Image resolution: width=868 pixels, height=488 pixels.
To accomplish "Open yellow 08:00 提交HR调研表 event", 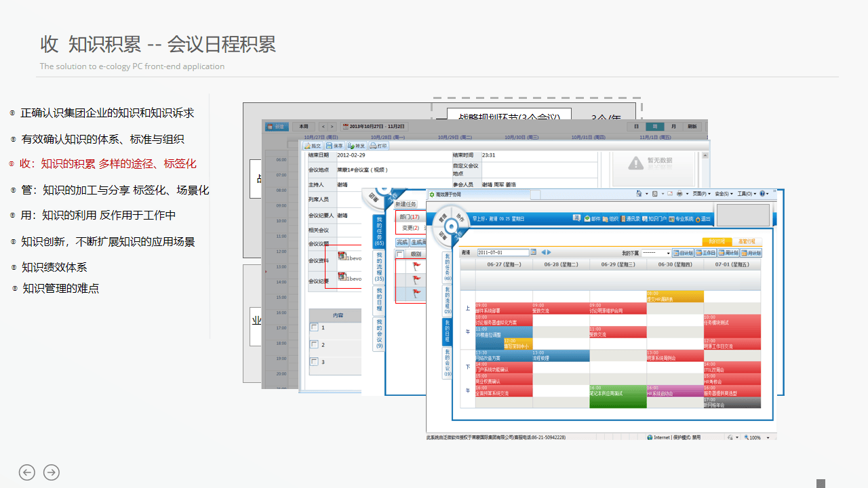I will [675, 297].
